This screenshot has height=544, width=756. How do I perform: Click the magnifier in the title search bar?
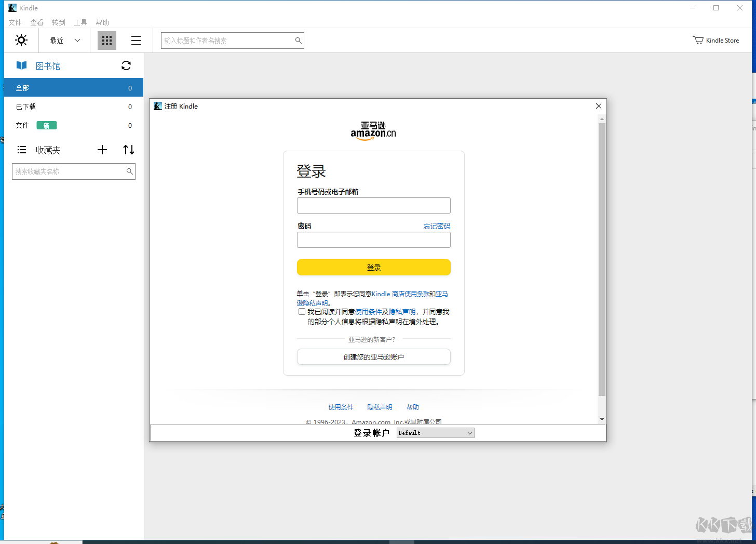point(298,40)
